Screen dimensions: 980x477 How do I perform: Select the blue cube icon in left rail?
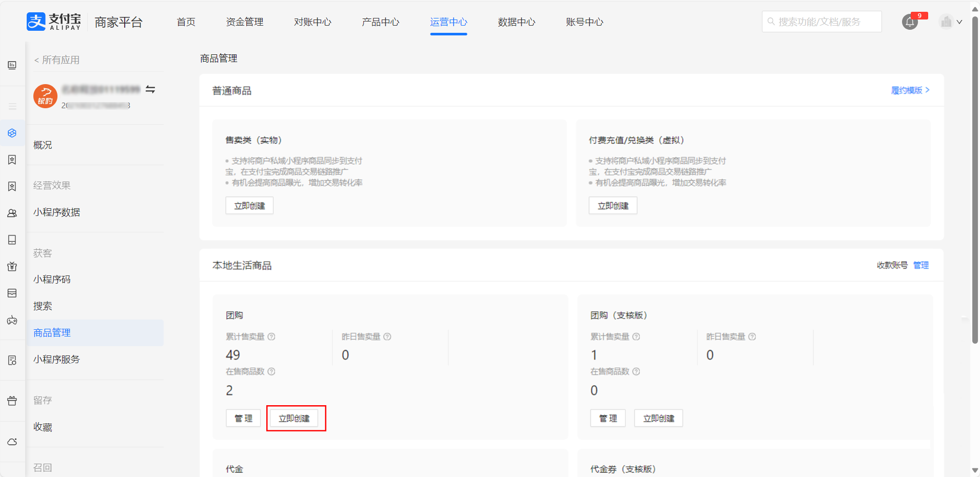[x=12, y=133]
